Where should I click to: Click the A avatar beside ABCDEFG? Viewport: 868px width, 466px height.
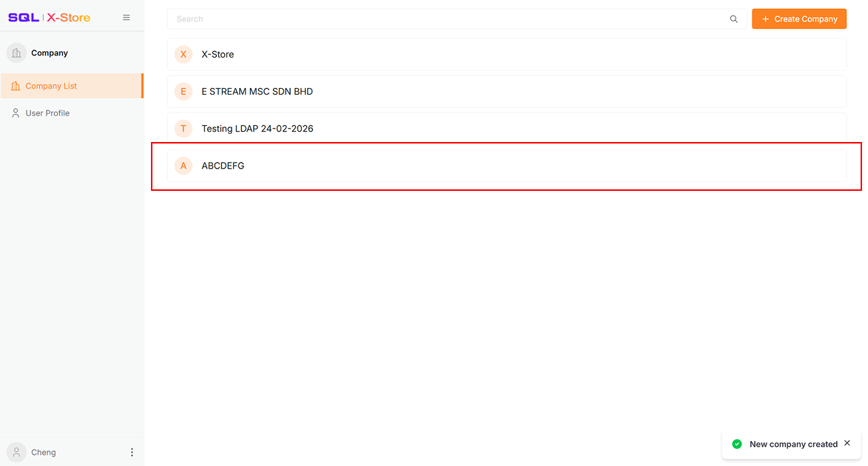[x=184, y=166]
